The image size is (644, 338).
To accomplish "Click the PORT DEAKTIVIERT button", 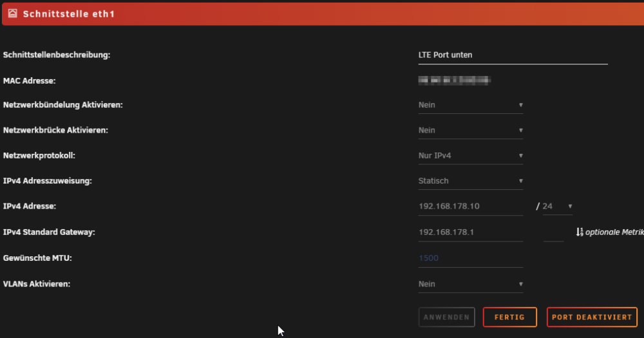I will (x=592, y=317).
